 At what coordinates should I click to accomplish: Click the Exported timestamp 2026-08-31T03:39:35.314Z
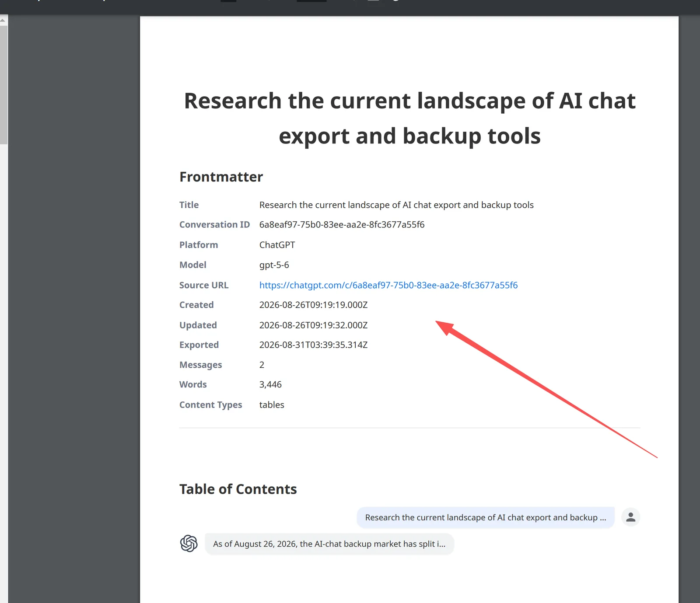click(313, 345)
